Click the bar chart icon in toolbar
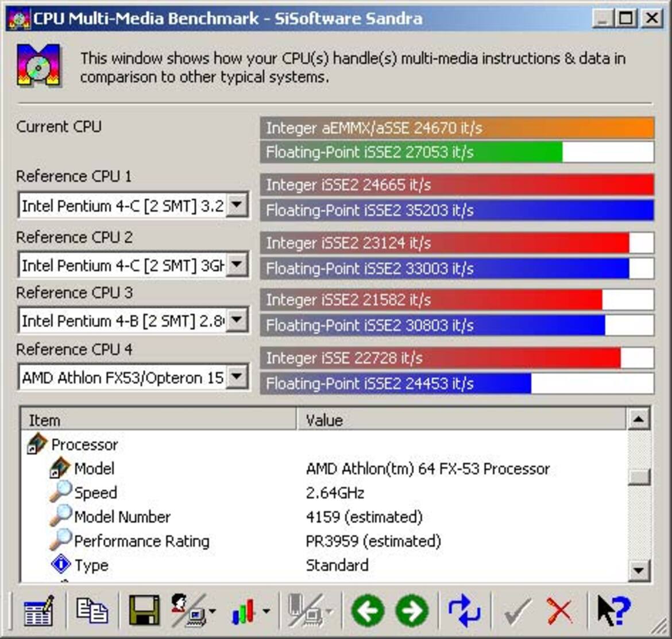672x639 pixels. point(244,611)
